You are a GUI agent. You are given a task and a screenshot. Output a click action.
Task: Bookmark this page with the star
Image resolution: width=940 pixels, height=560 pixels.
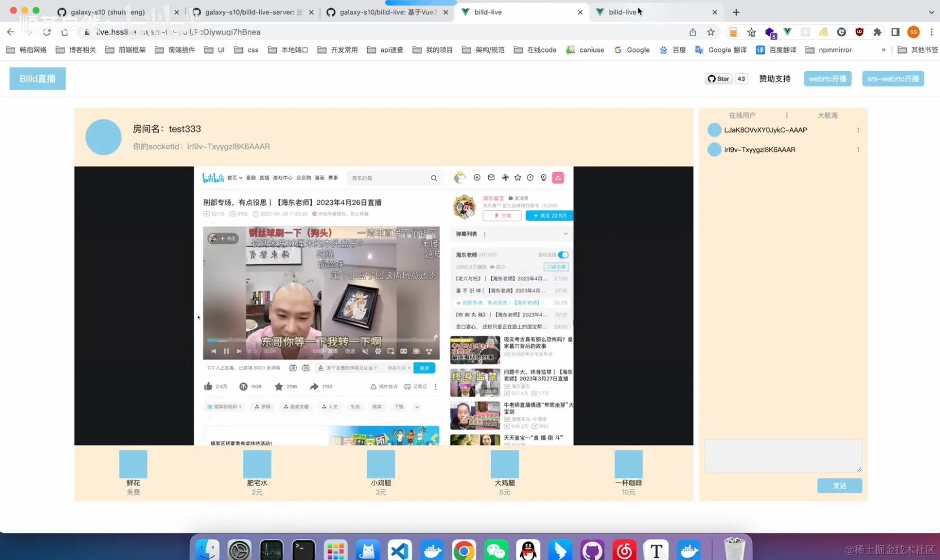[x=711, y=32]
